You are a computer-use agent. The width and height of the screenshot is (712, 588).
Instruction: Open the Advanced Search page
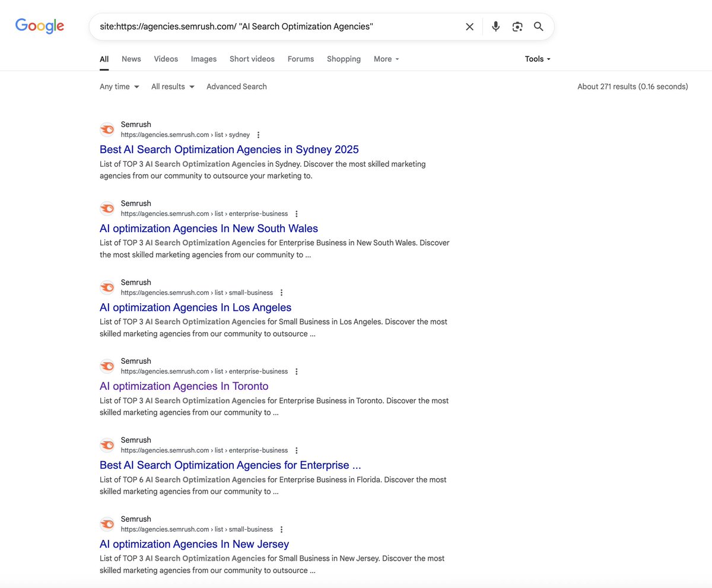(x=236, y=86)
